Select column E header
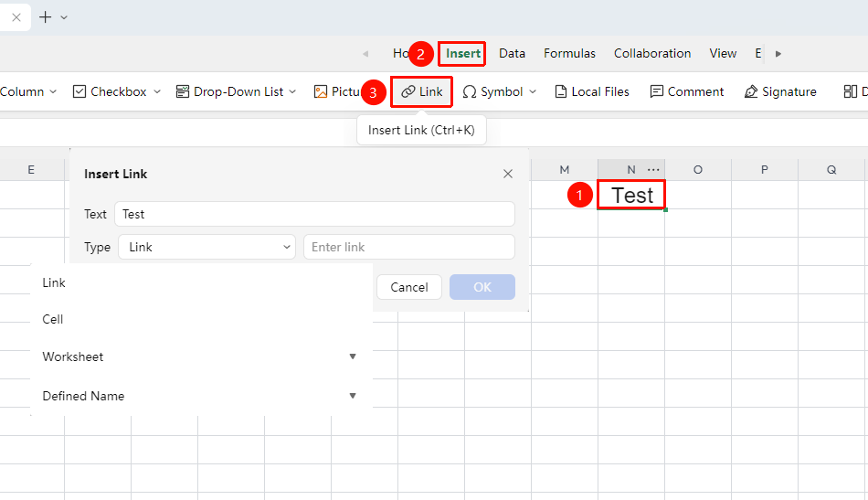The width and height of the screenshot is (868, 500). click(x=32, y=170)
